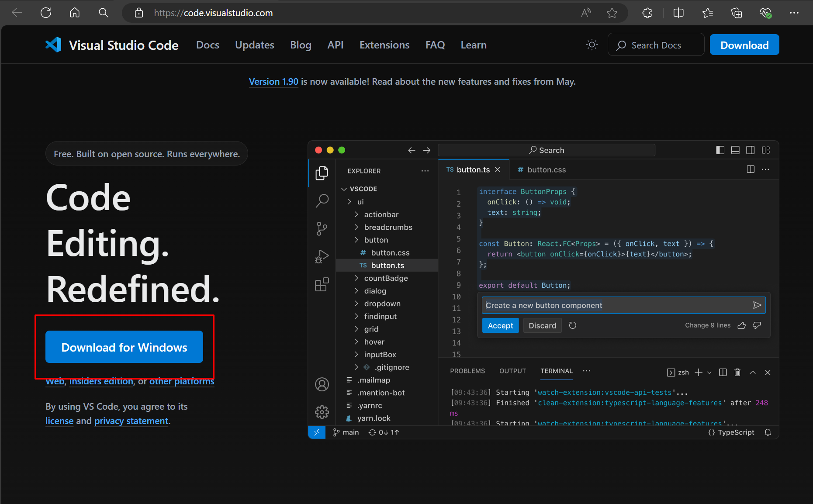Image resolution: width=813 pixels, height=504 pixels.
Task: Split the terminal panel icon
Action: click(723, 372)
